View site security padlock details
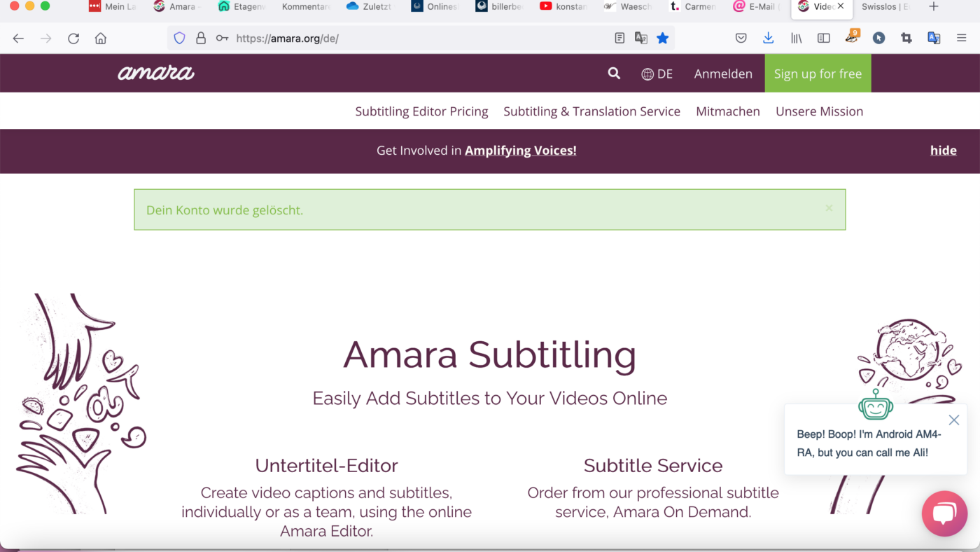980x552 pixels. (201, 39)
